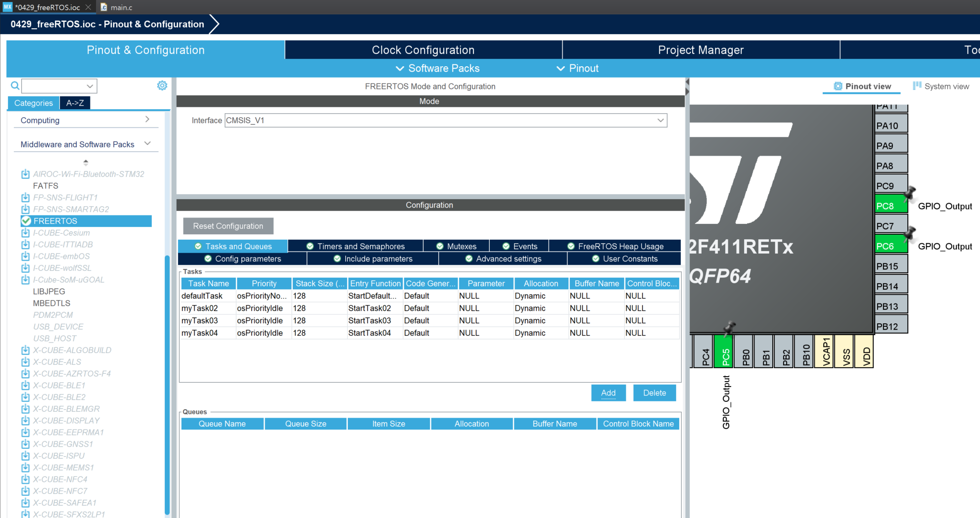This screenshot has width=980, height=518.
Task: Switch to Timers and Semaphores tab
Action: click(355, 246)
